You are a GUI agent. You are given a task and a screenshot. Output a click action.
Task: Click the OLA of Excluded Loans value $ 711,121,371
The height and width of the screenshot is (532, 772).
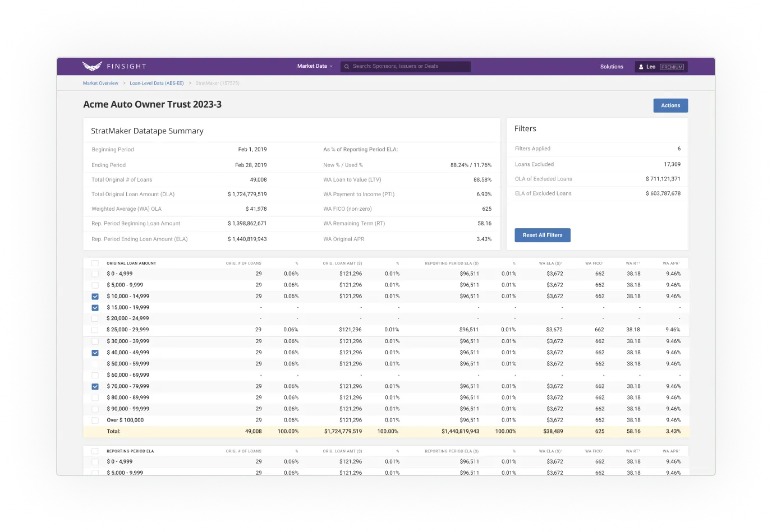click(x=663, y=179)
